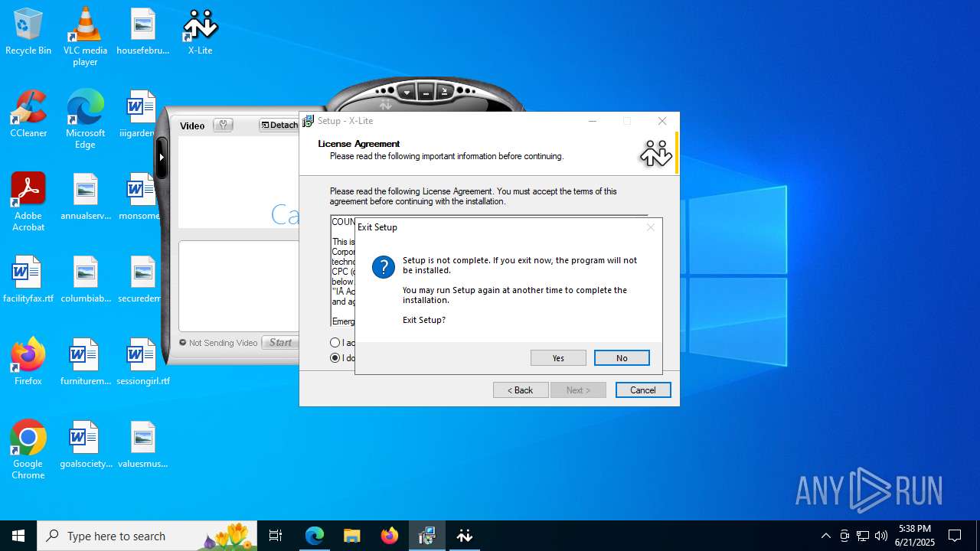Screen dimensions: 980x551
Task: Click the Start video button
Action: coord(280,343)
